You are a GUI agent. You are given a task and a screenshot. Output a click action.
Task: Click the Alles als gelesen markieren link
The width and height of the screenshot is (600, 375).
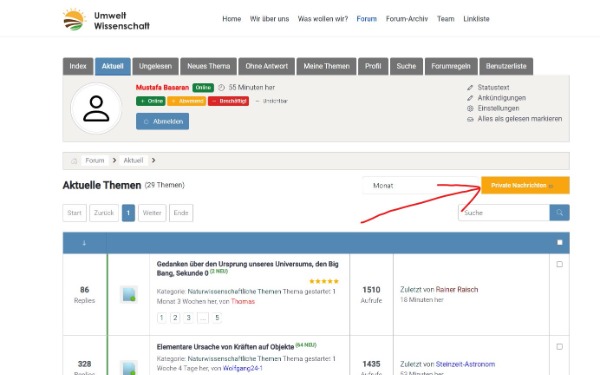tap(520, 119)
